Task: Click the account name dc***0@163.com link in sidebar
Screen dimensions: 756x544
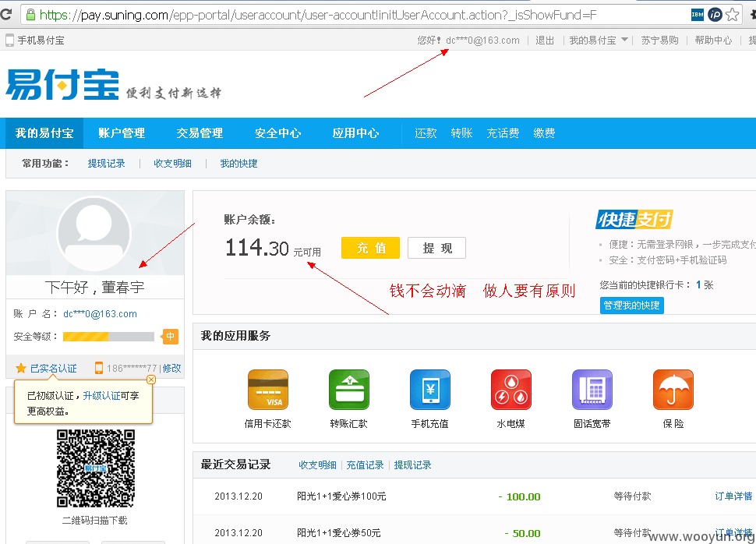Action: click(101, 314)
